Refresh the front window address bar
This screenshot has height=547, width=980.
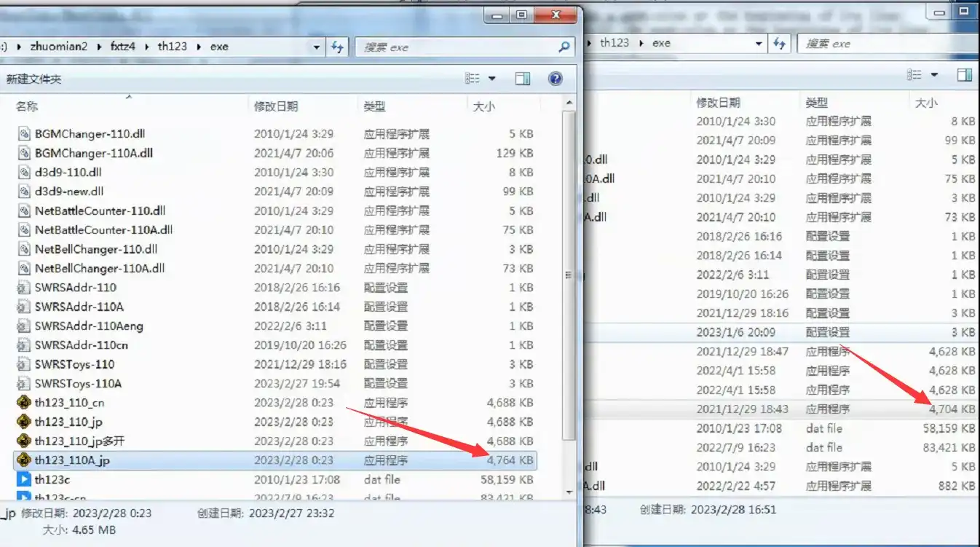(x=336, y=47)
